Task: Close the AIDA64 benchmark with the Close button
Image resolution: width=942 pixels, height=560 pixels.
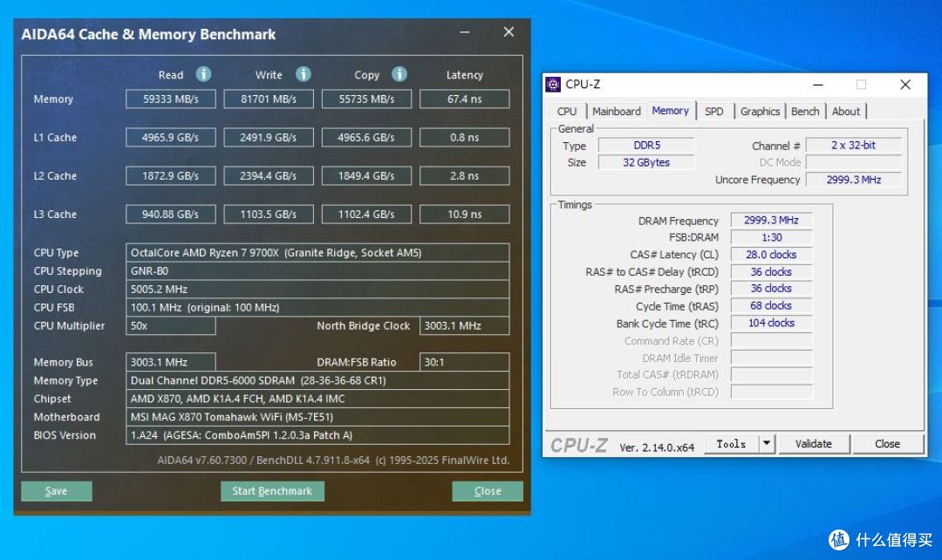Action: (x=488, y=491)
